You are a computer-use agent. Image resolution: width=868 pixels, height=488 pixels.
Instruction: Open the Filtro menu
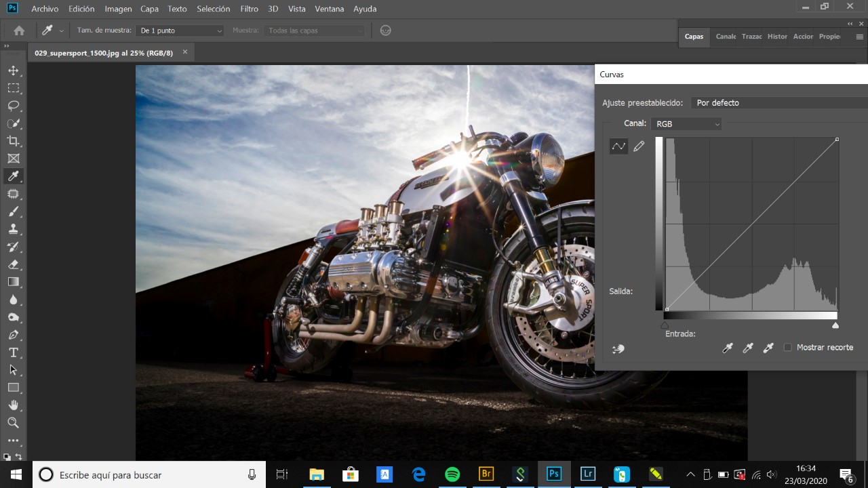tap(249, 9)
